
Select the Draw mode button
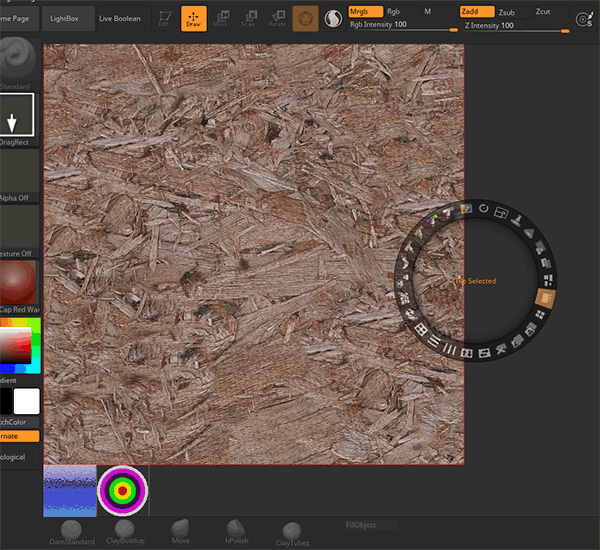194,18
